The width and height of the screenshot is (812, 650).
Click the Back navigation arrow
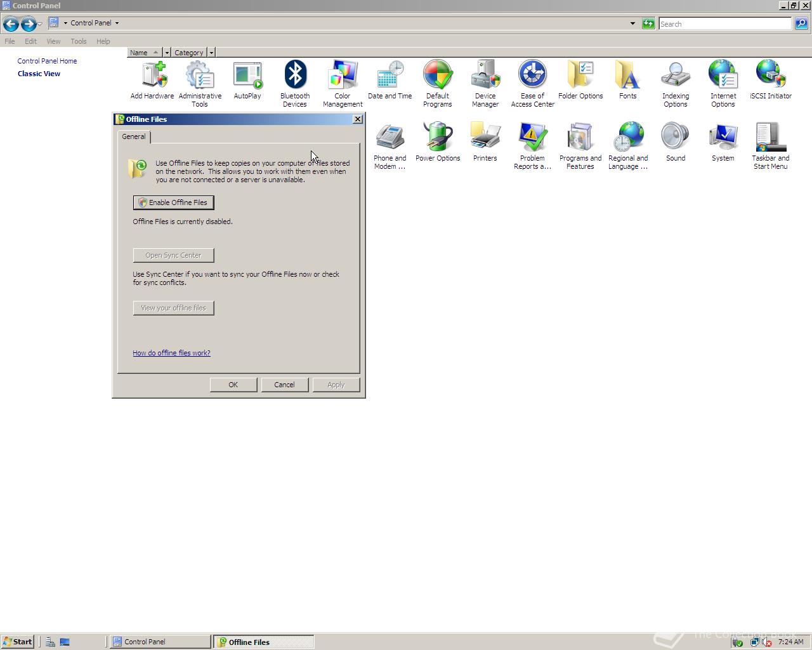(x=11, y=24)
